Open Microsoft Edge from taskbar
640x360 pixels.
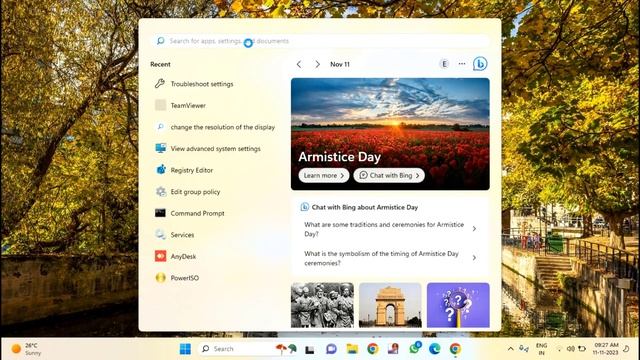click(x=435, y=349)
